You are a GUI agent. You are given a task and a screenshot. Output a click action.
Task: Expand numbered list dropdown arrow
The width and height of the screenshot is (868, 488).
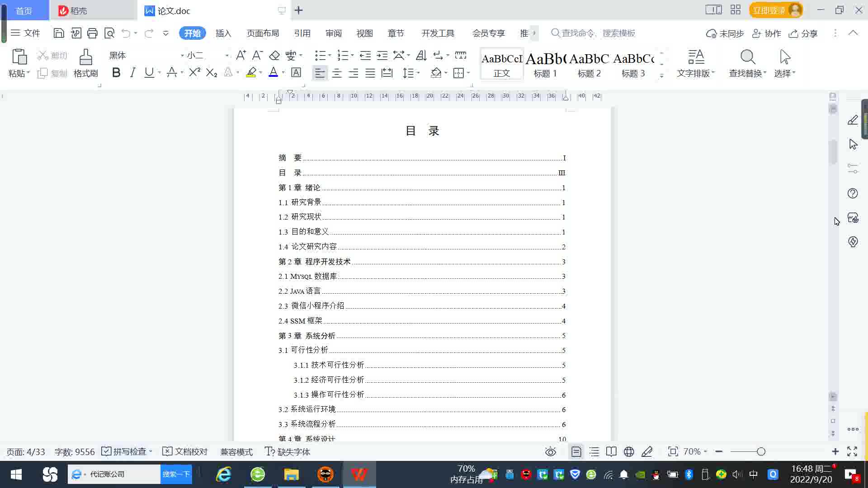point(352,55)
